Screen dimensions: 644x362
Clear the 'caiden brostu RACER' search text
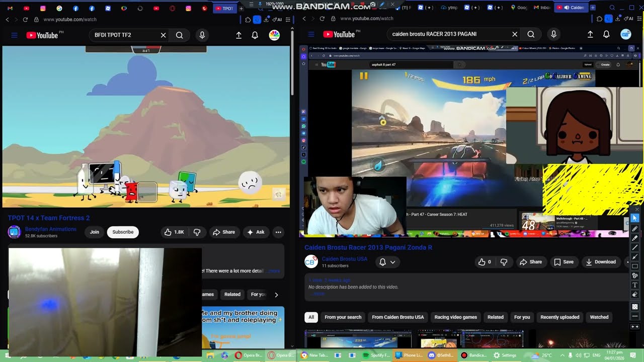pyautogui.click(x=515, y=34)
